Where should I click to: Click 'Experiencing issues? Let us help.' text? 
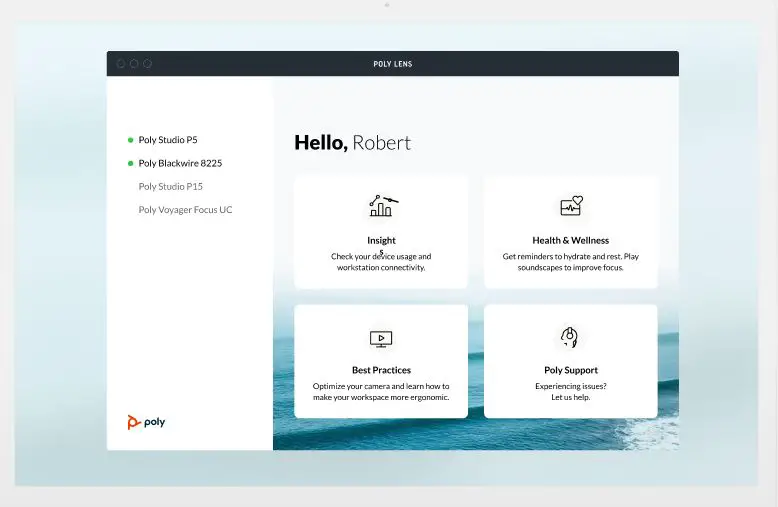[571, 391]
